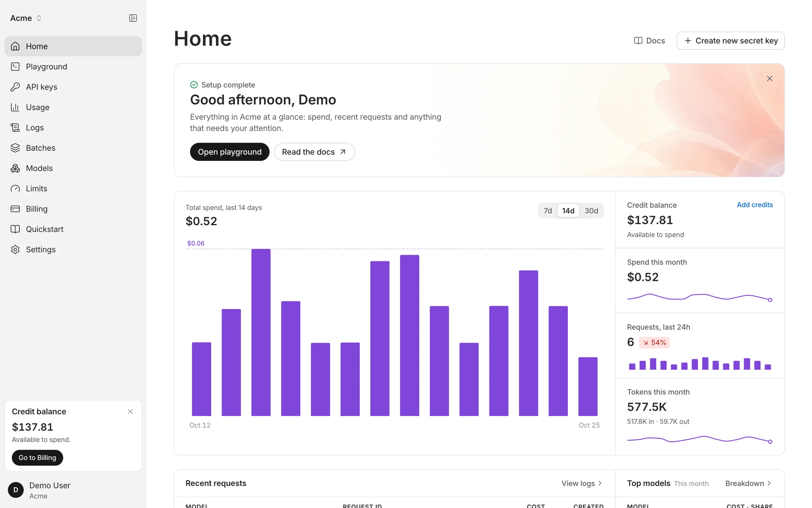
Task: Click the 577.5K tokens value
Action: tap(647, 407)
